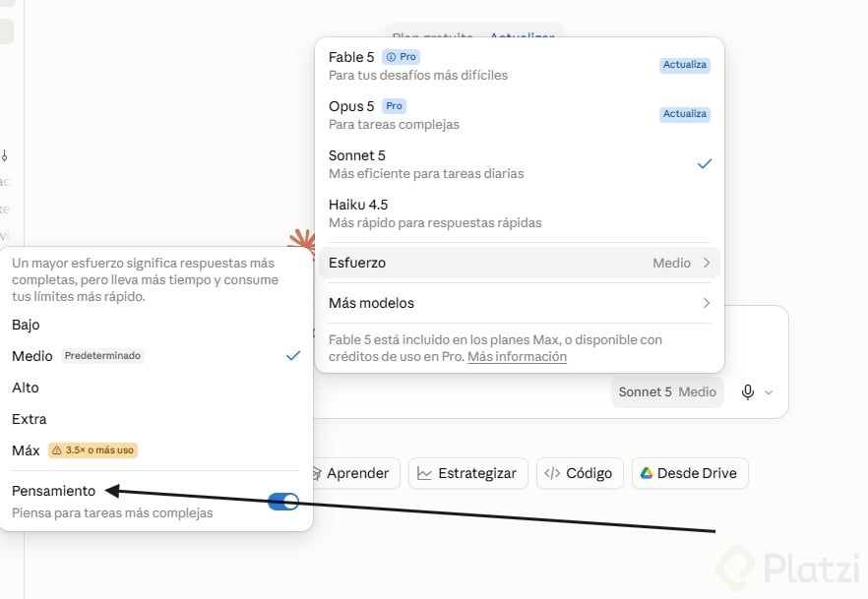Click the Sonnet 5 Medio model selector
Viewport: 868px width, 599px height.
pos(667,391)
